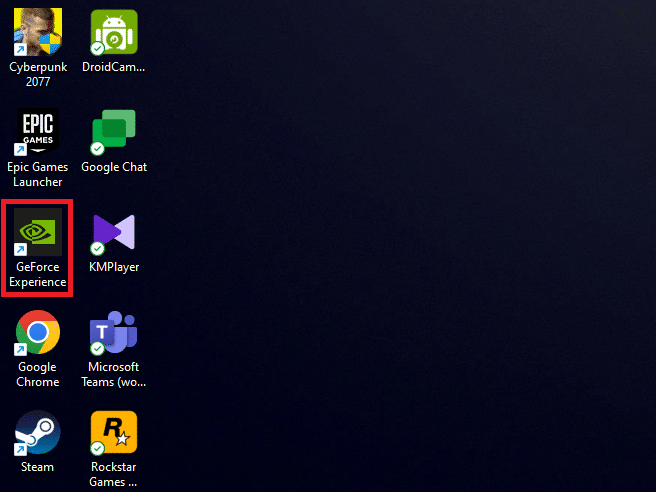Select the DroidCam desktop icon
The image size is (656, 492).
114,32
